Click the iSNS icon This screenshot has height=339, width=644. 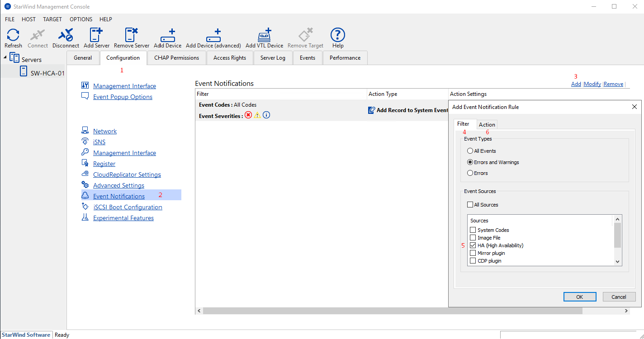85,141
